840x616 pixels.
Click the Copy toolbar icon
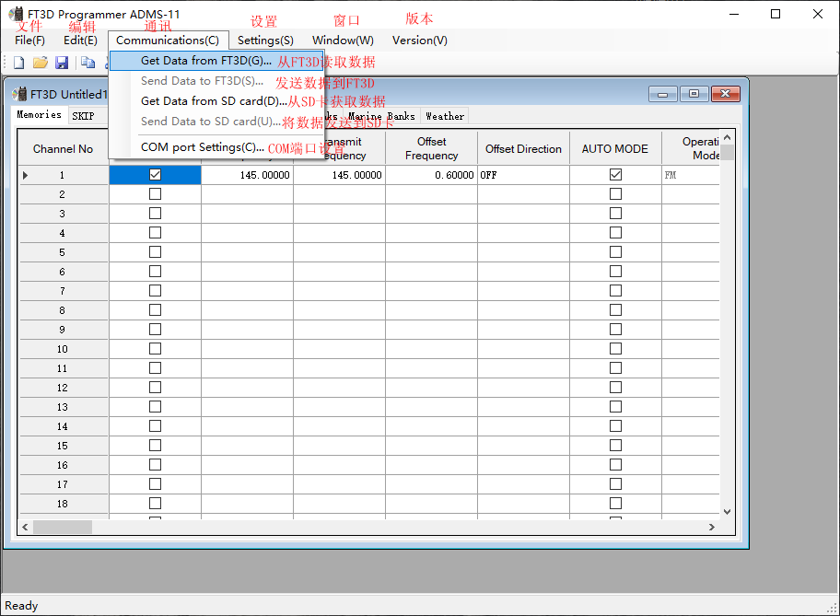pyautogui.click(x=87, y=63)
